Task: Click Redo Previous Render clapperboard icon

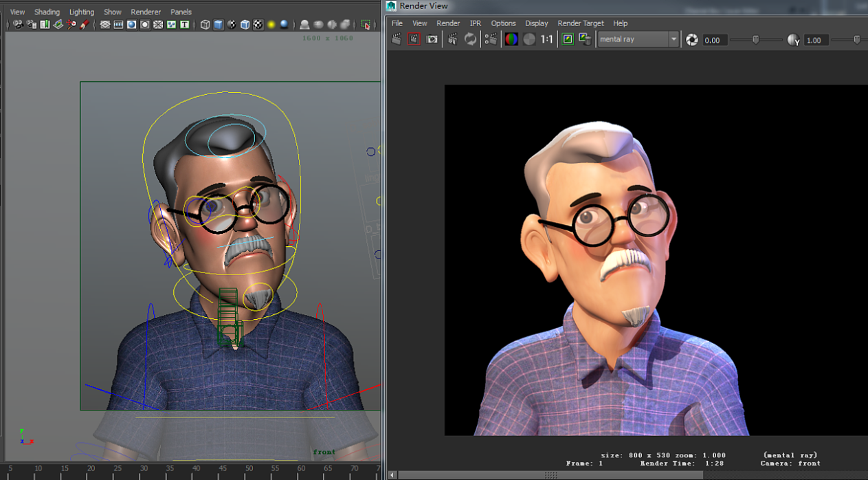Action: 397,39
